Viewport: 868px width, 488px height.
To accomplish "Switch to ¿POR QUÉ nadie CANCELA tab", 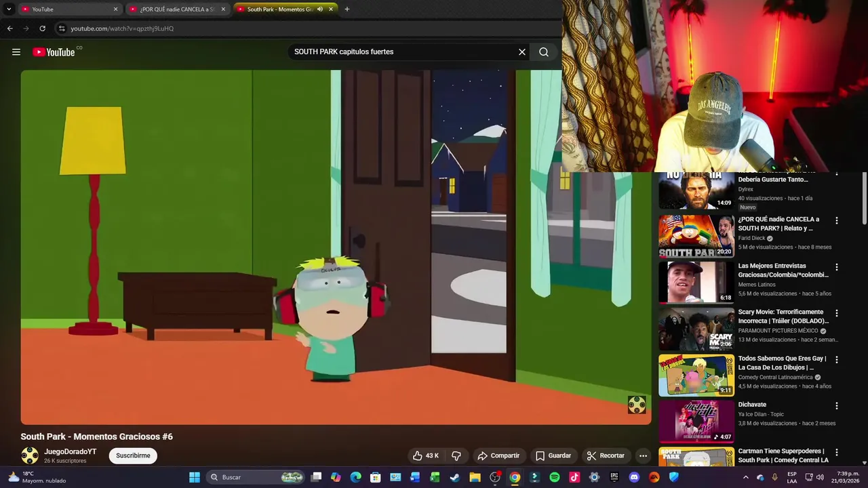I will tap(176, 9).
